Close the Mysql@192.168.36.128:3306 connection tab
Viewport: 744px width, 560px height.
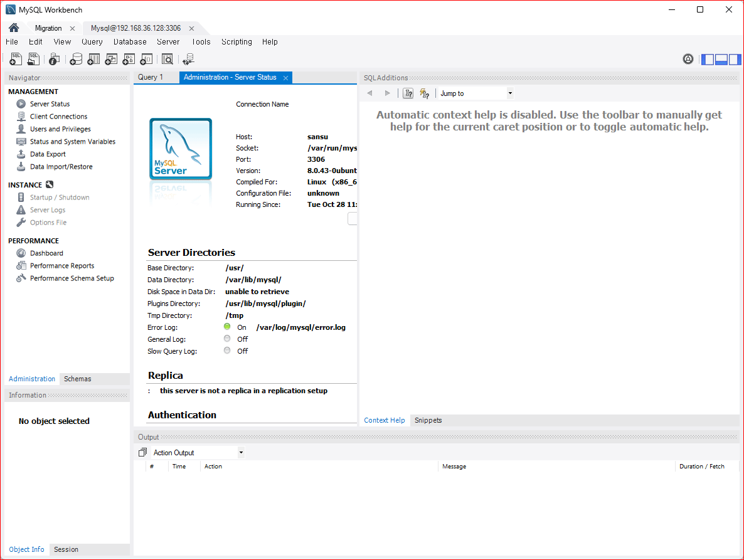tap(192, 28)
